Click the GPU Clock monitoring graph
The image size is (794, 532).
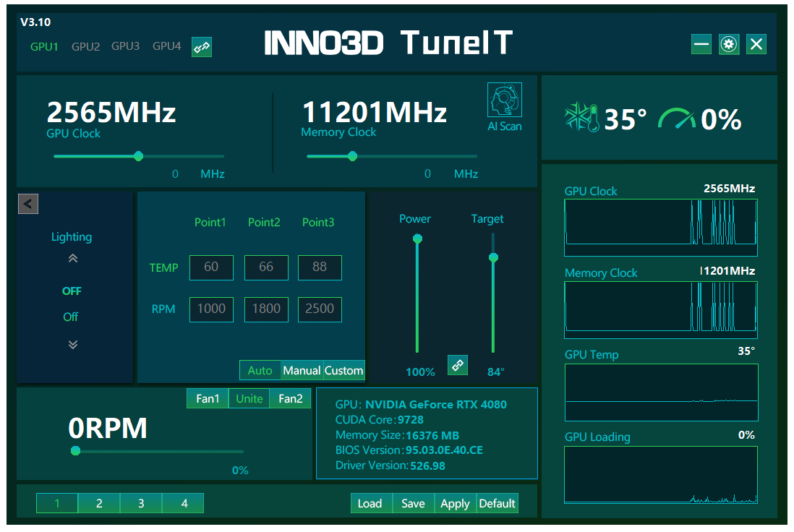coord(661,227)
